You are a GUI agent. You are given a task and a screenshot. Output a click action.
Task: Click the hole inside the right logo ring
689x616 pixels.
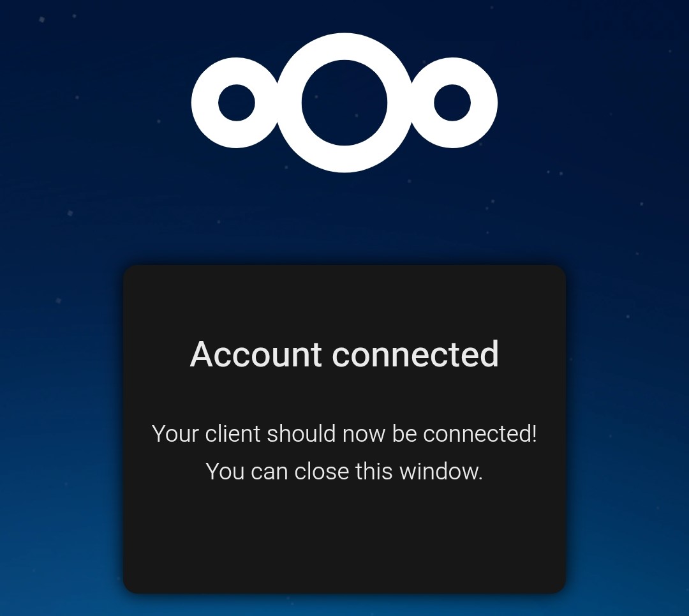tap(452, 102)
